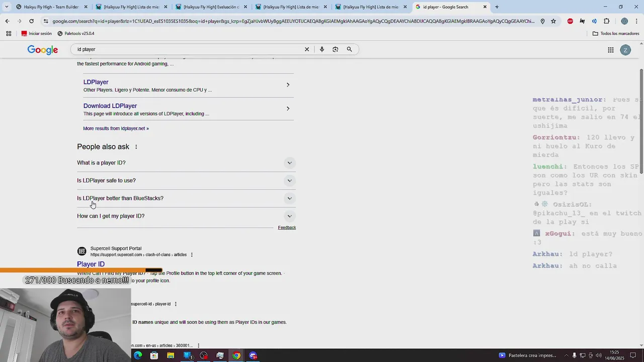This screenshot has width=644, height=362.
Task: Bookmark this page with the star icon
Action: [553, 21]
